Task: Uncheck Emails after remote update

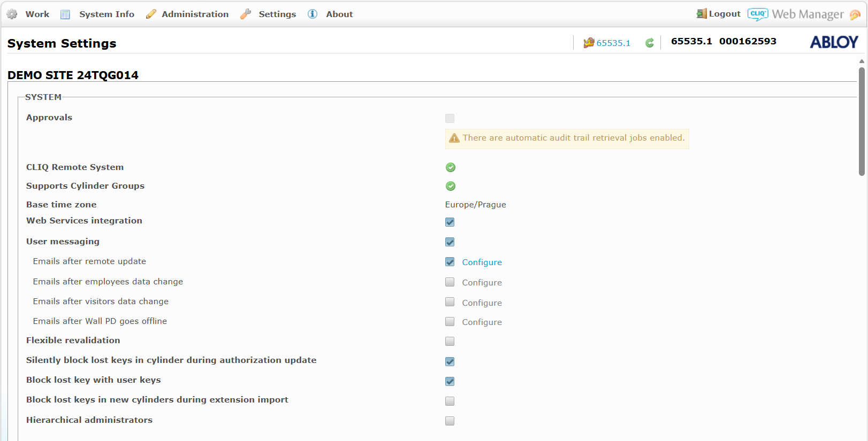Action: click(450, 262)
